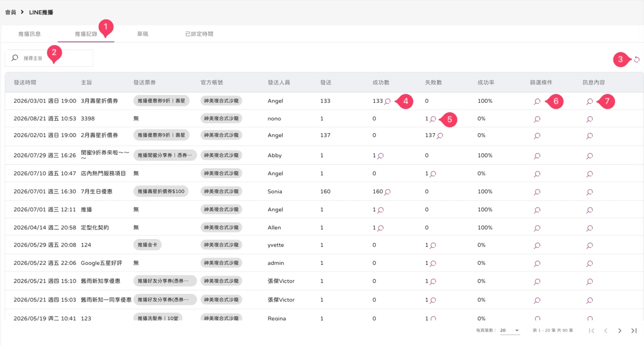Open the 草稿 tab
The height and width of the screenshot is (346, 644).
tap(143, 34)
